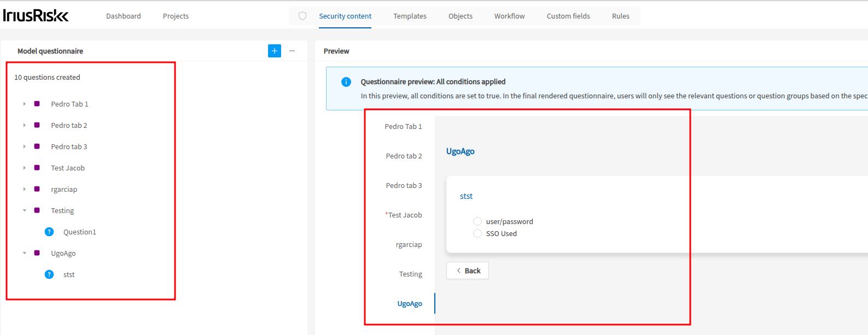The width and height of the screenshot is (868, 335).
Task: Select Test Jacob label in the tree
Action: pos(68,168)
